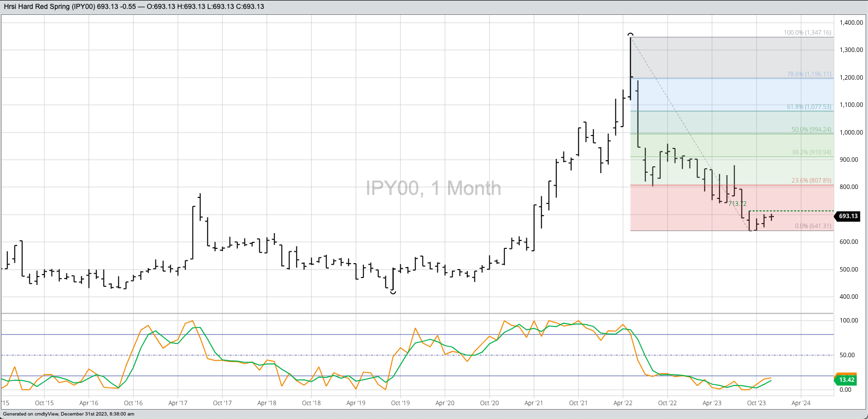Click the high marker arc above the price peak
The height and width of the screenshot is (419, 868).
point(630,34)
